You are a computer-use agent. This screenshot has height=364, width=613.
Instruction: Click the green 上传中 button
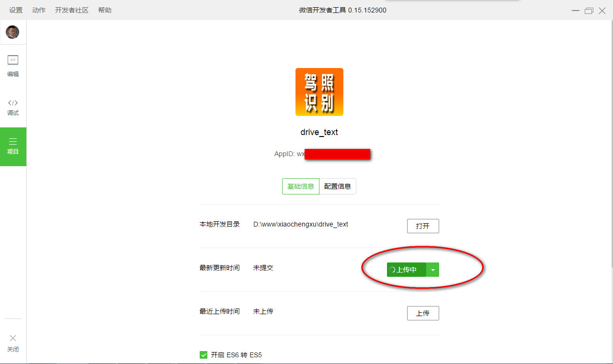point(406,270)
